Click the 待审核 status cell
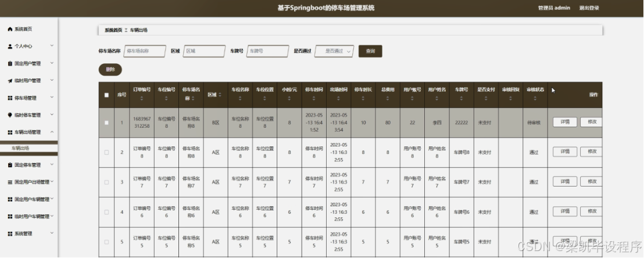Viewport: 644px width, 258px height. (535, 123)
